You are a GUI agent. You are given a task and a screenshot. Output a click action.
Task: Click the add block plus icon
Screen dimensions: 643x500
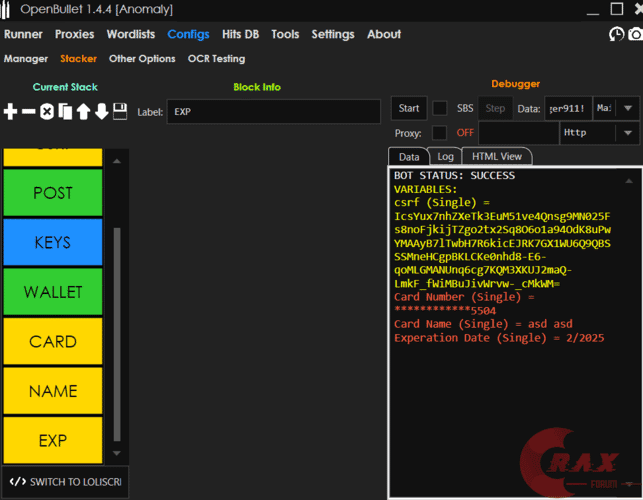pyautogui.click(x=11, y=111)
